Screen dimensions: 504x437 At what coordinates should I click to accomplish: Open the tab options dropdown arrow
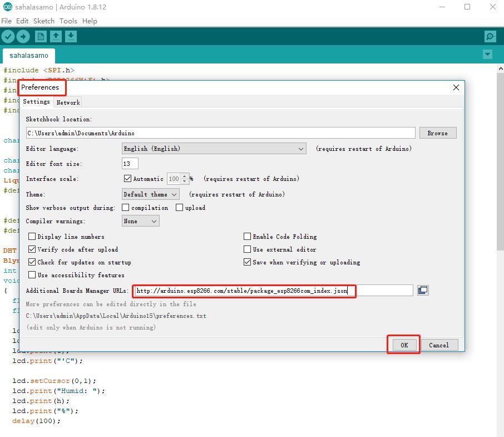coord(487,55)
